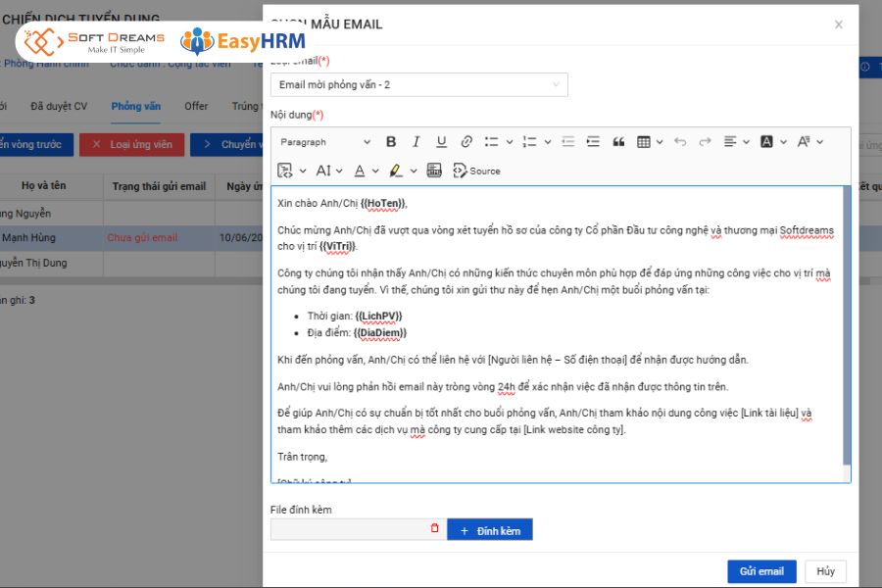
Task: Expand the text alignment options
Action: 735,142
